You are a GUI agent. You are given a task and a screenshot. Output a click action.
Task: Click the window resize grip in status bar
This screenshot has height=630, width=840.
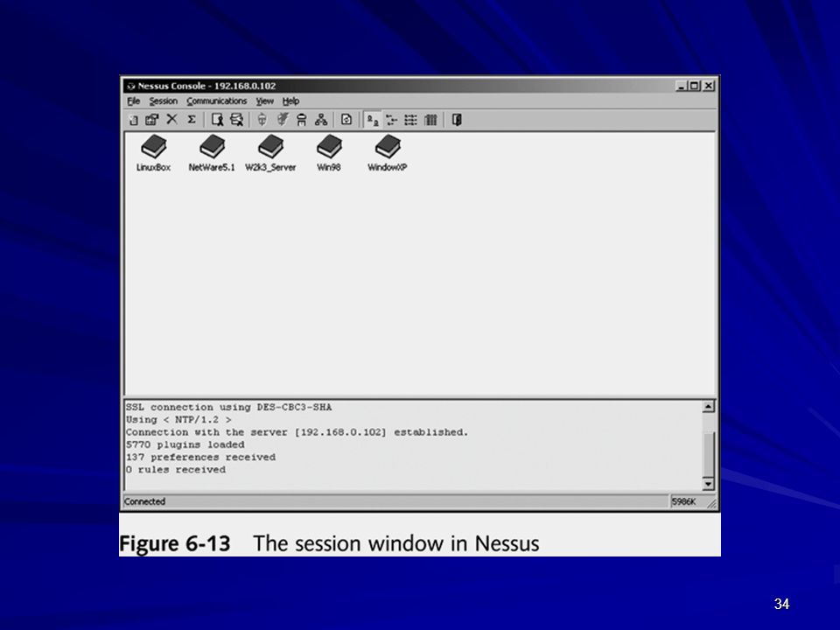(711, 502)
